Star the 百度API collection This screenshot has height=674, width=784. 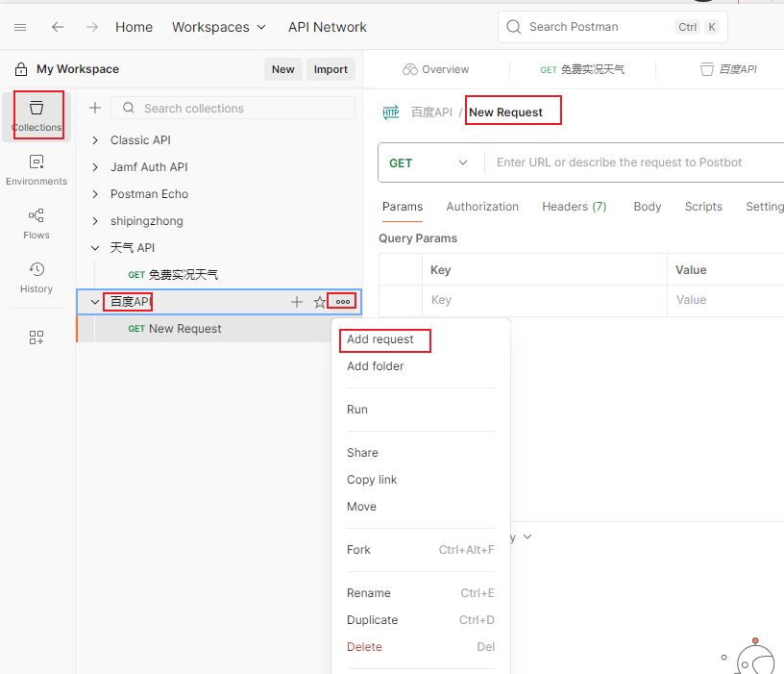point(320,302)
